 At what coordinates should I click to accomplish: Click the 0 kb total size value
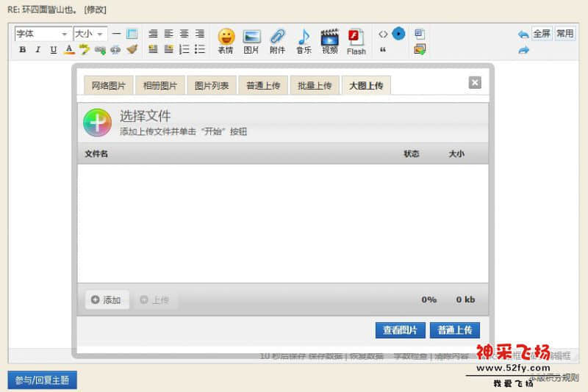tap(465, 300)
